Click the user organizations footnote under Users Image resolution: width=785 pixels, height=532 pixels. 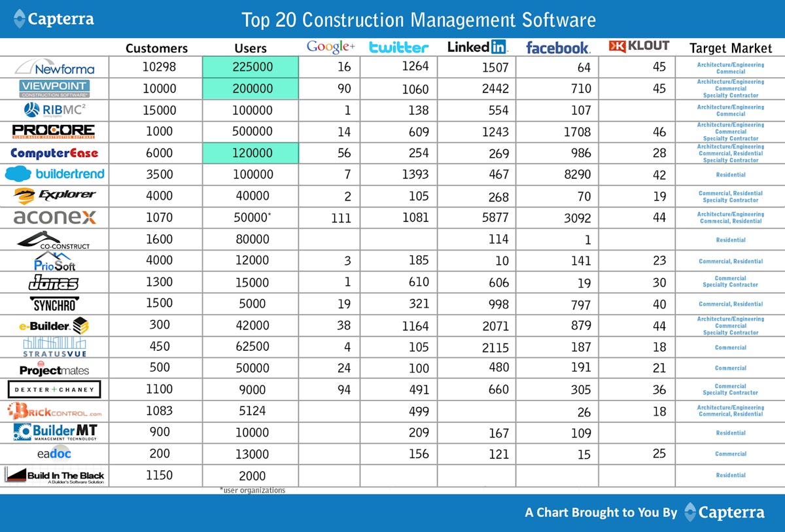coord(251,489)
